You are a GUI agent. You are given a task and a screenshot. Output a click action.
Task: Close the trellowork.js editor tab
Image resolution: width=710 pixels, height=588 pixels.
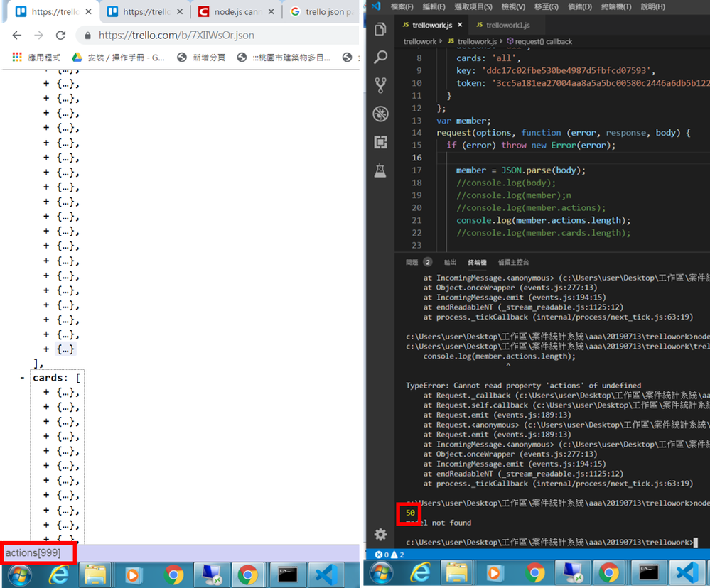pyautogui.click(x=460, y=25)
